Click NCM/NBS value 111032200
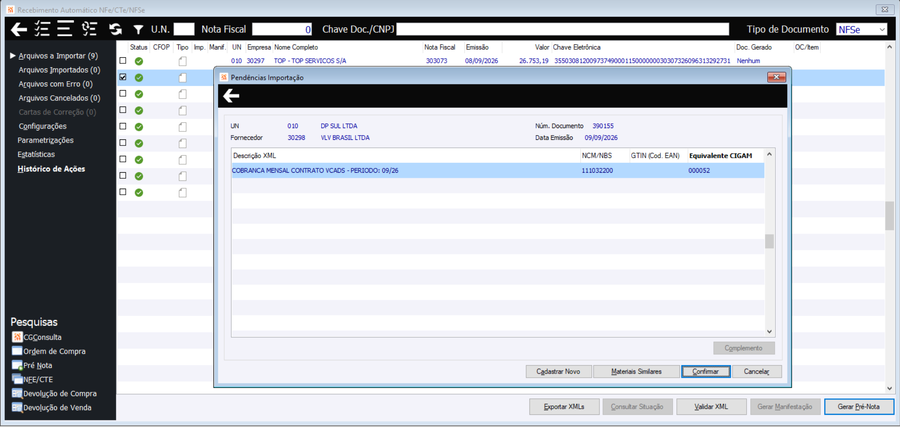900x427 pixels. click(597, 170)
